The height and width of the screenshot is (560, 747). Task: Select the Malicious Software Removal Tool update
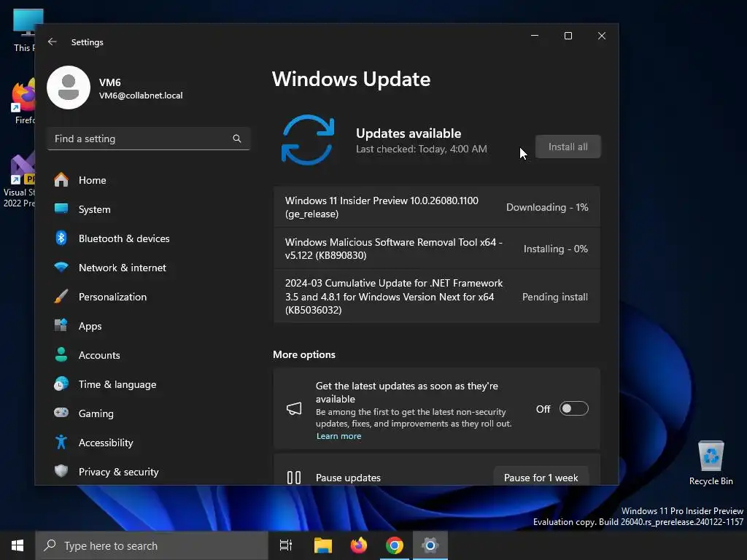click(x=436, y=249)
